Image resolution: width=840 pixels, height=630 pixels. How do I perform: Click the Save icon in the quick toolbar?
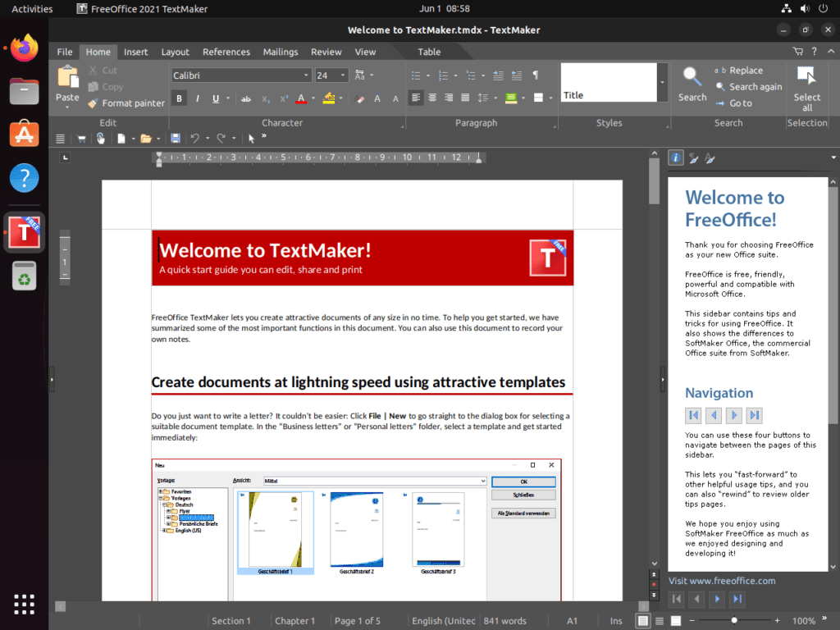point(175,138)
